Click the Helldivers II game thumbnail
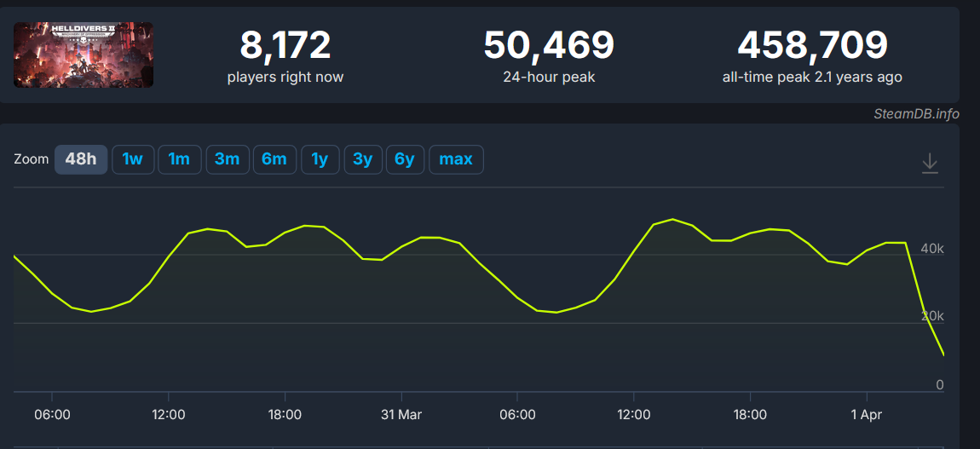 pyautogui.click(x=84, y=55)
